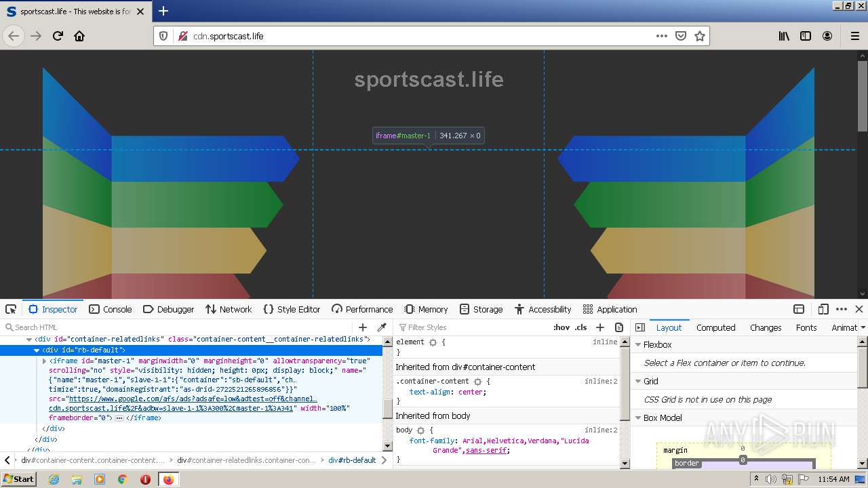The width and height of the screenshot is (868, 488).
Task: Select the Inspector tab
Action: click(53, 309)
